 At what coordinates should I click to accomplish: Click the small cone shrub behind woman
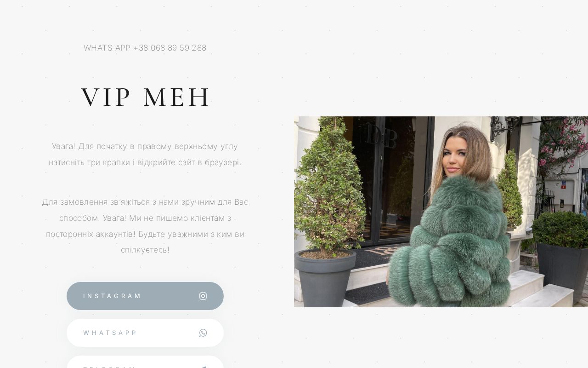(509, 189)
